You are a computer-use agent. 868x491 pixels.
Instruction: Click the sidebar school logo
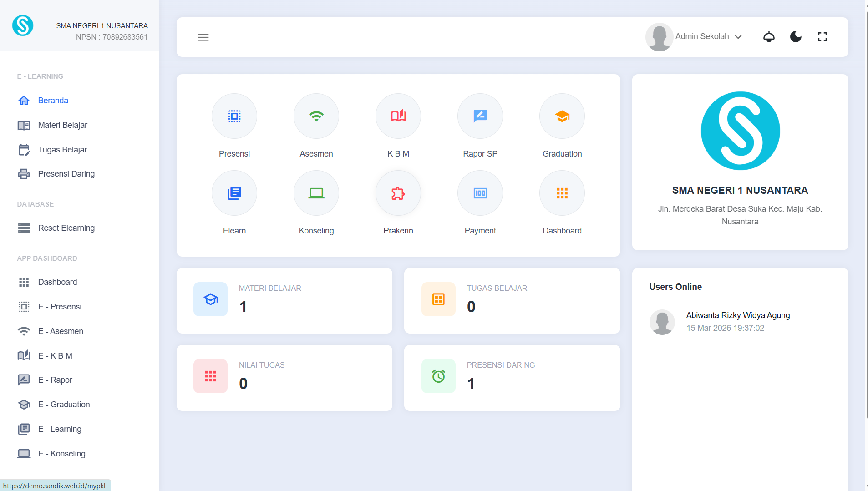point(23,25)
